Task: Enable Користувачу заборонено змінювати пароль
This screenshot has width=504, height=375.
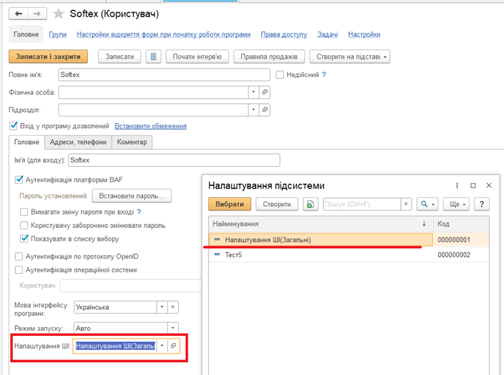Action: 24,225
